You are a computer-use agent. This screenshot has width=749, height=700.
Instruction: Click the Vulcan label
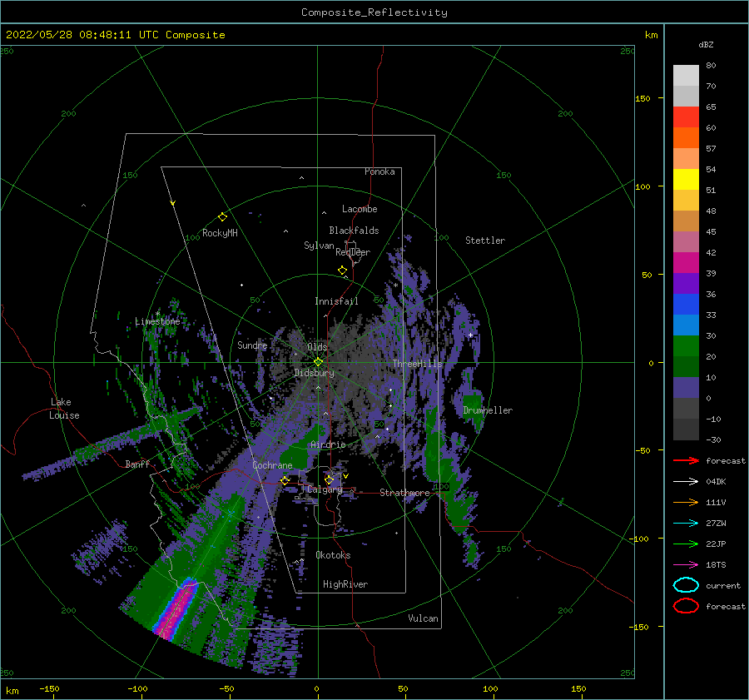pos(424,618)
